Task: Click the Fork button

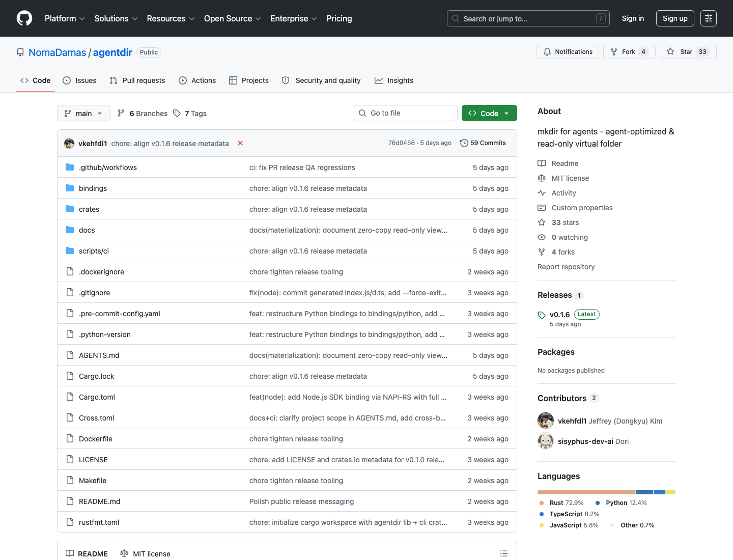Action: 629,52
